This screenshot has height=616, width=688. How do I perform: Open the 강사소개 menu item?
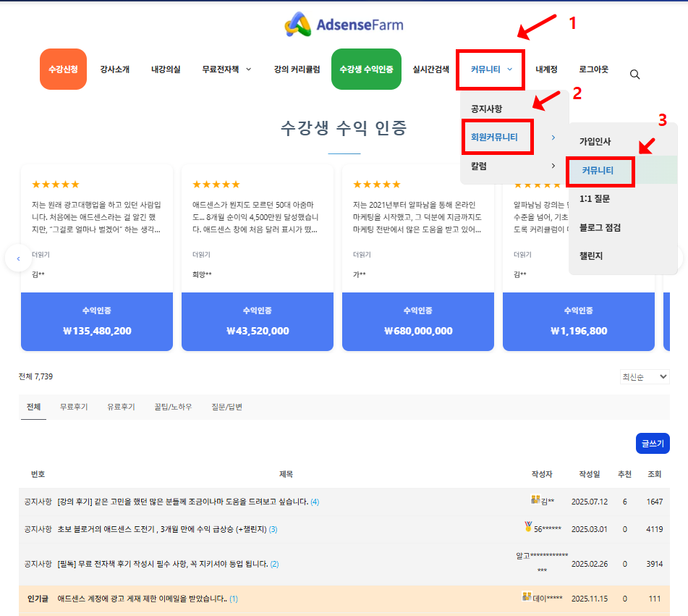115,69
